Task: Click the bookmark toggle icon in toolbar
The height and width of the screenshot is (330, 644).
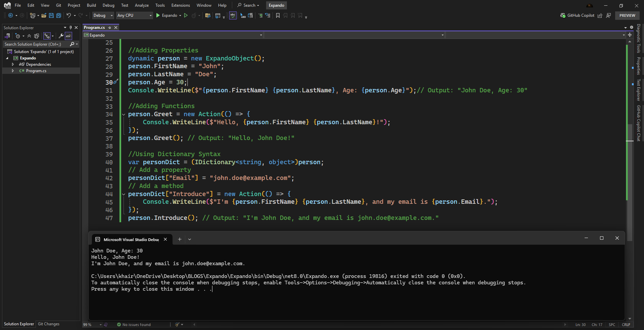Action: pos(278,15)
